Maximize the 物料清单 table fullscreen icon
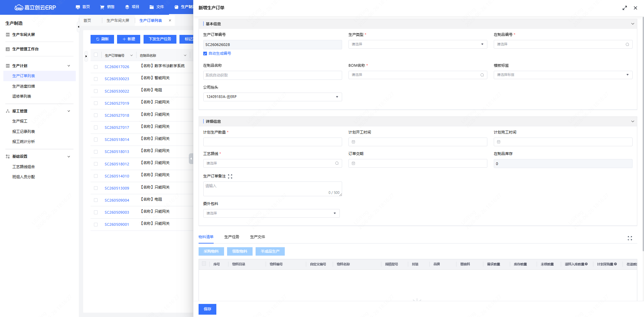 tap(630, 238)
